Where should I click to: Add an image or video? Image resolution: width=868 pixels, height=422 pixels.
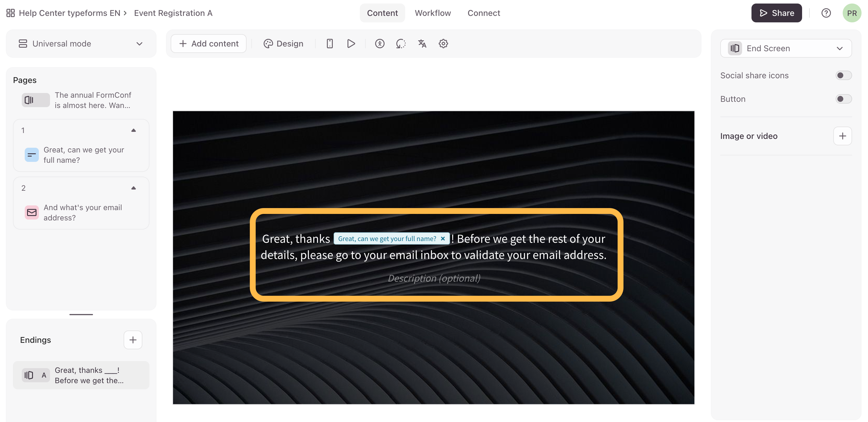[x=842, y=136]
